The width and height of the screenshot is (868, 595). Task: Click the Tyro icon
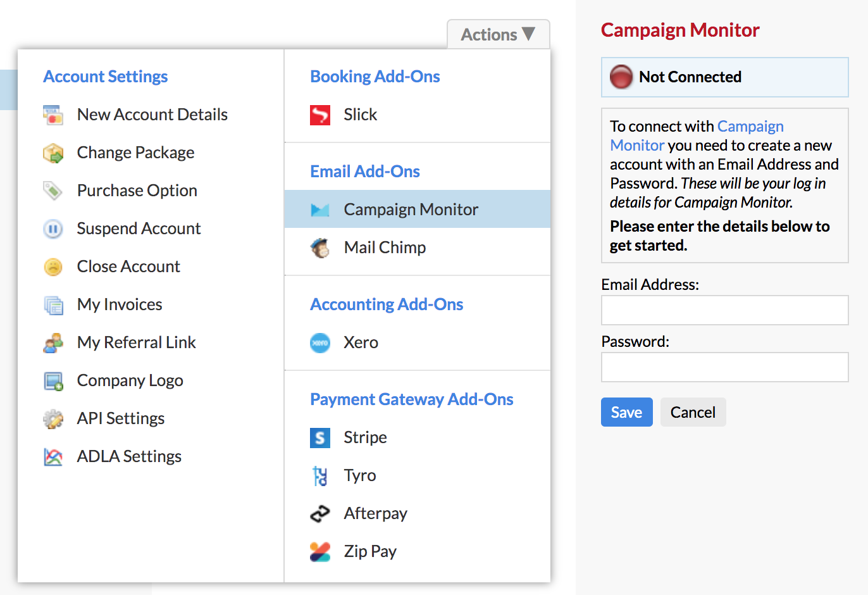[x=320, y=475]
